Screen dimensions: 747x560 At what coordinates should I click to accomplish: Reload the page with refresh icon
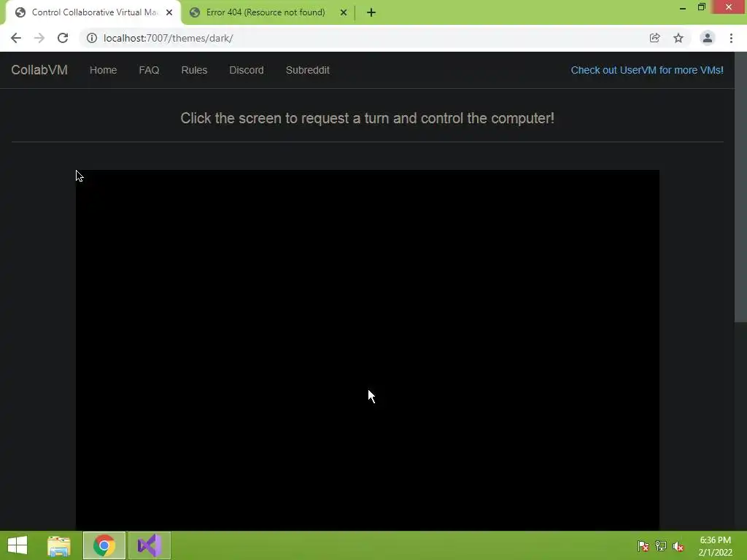(63, 38)
